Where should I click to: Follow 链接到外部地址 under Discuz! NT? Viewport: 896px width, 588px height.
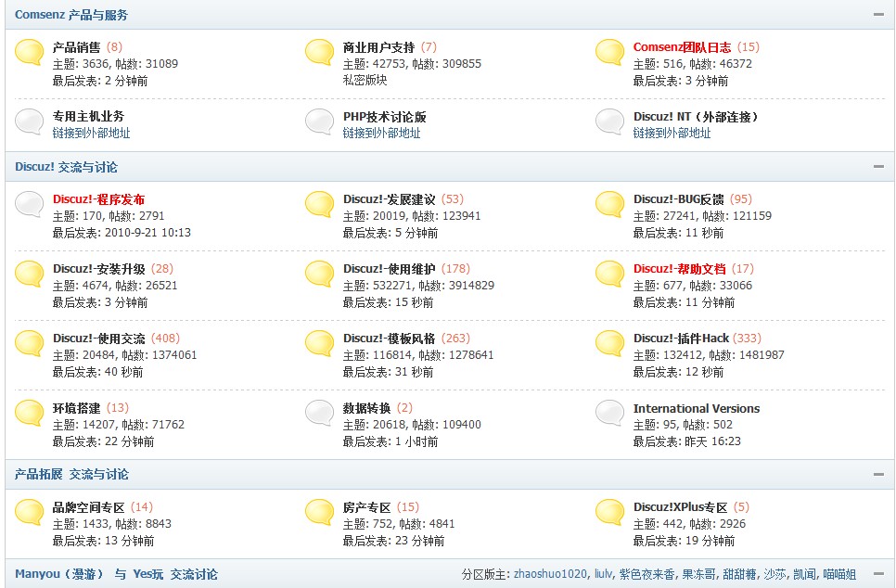(672, 134)
